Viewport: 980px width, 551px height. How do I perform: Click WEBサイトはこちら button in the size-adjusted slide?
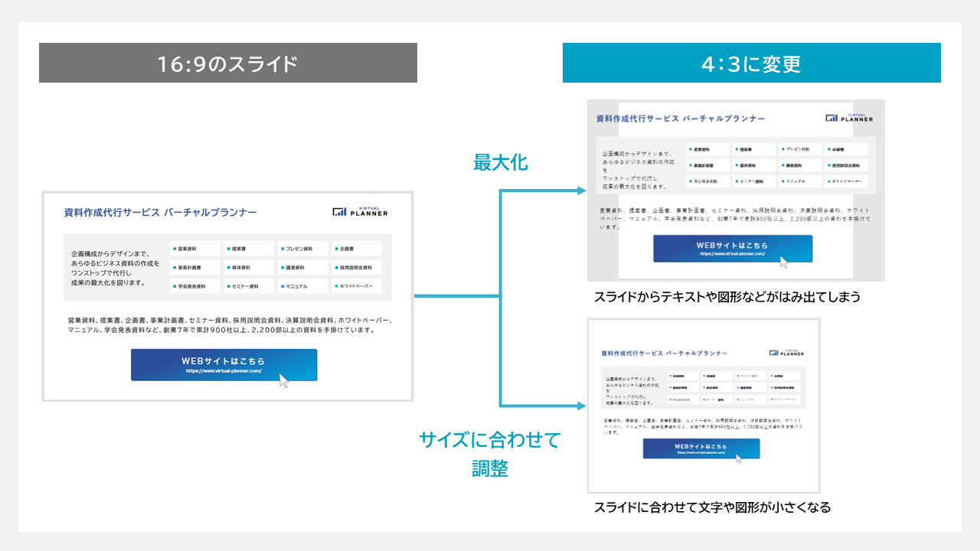tap(701, 448)
